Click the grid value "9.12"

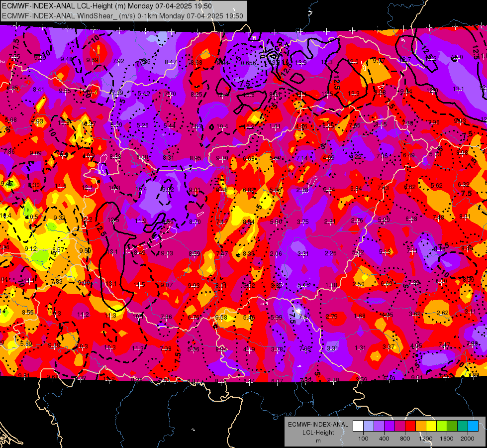pos(30,249)
